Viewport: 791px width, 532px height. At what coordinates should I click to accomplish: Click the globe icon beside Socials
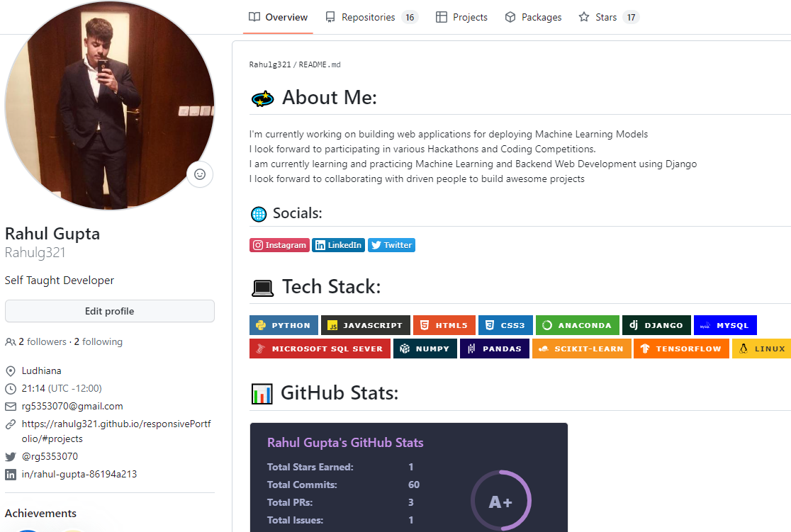pyautogui.click(x=259, y=215)
